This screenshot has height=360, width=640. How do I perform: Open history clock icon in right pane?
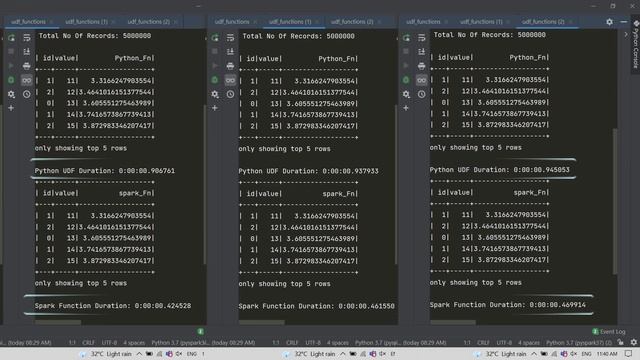[x=421, y=94]
